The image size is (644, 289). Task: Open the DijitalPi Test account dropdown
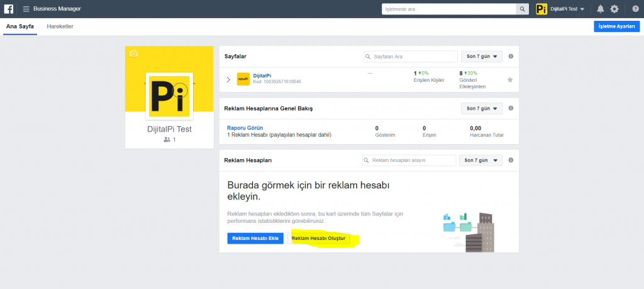568,9
